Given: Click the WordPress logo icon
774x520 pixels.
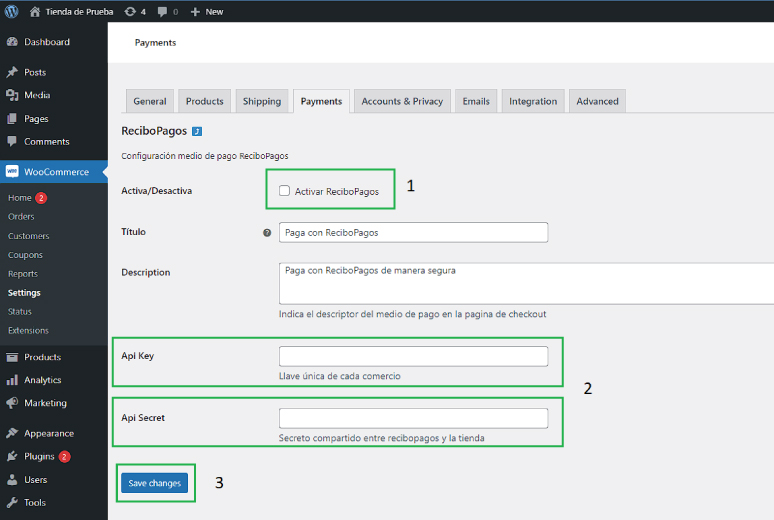Looking at the screenshot, I should tap(11, 11).
